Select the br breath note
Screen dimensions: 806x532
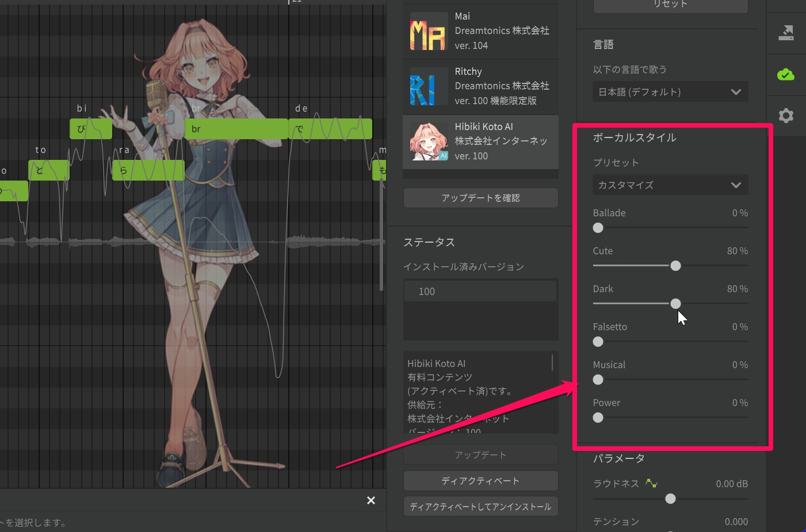(x=236, y=129)
